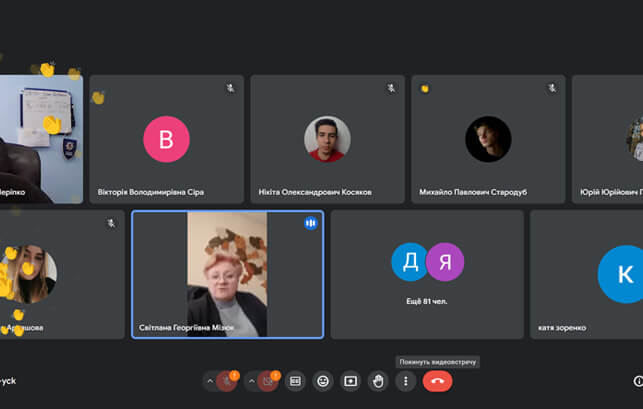643x409 pixels.
Task: Expand audio settings chevron beside microphone
Action: pos(209,381)
